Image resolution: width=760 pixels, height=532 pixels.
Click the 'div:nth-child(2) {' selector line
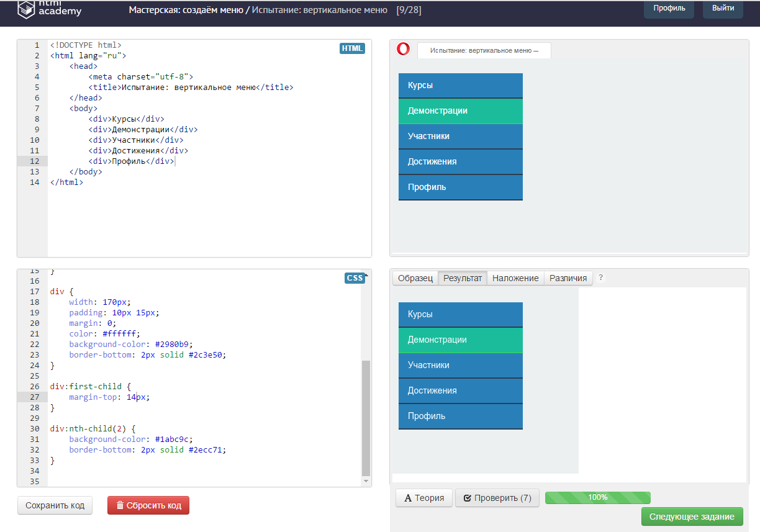click(x=93, y=429)
